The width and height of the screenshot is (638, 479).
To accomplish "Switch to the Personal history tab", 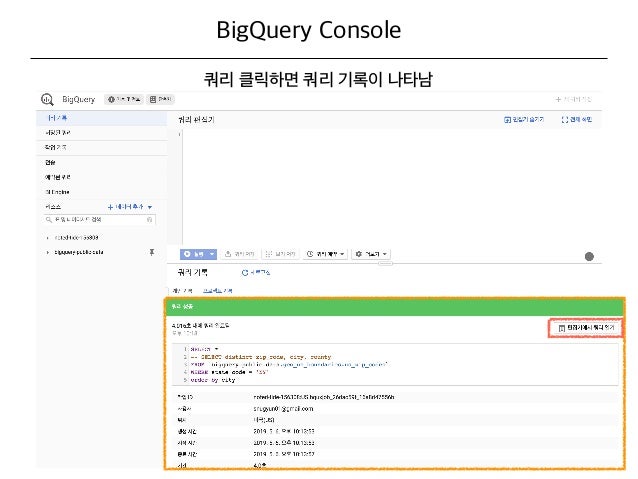I will click(182, 291).
